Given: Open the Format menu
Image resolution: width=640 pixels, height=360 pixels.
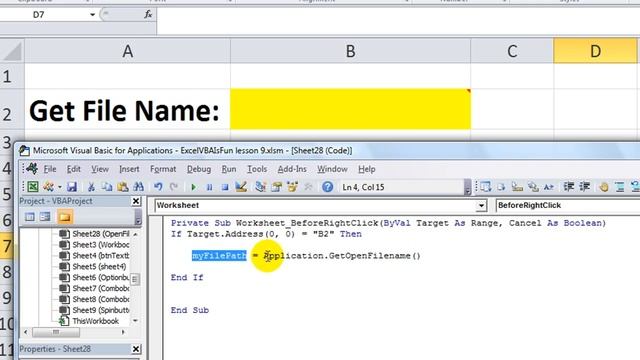Looking at the screenshot, I should (163, 169).
